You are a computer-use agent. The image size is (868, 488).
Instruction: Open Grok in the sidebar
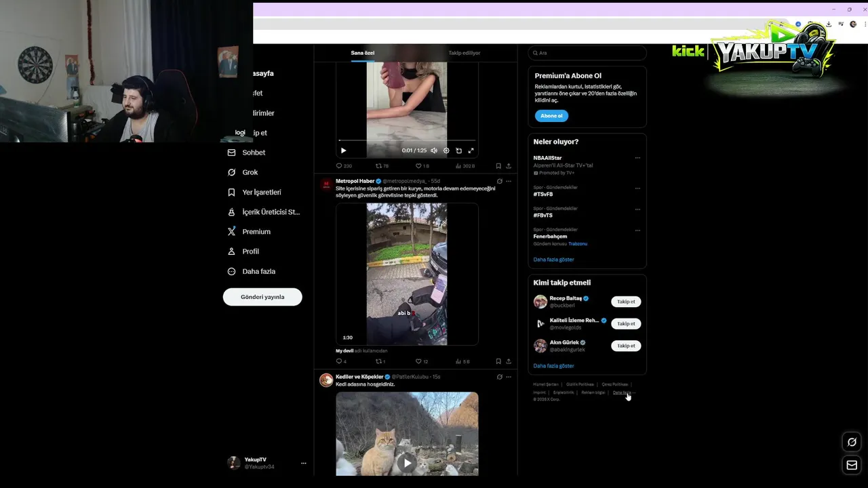(243, 172)
